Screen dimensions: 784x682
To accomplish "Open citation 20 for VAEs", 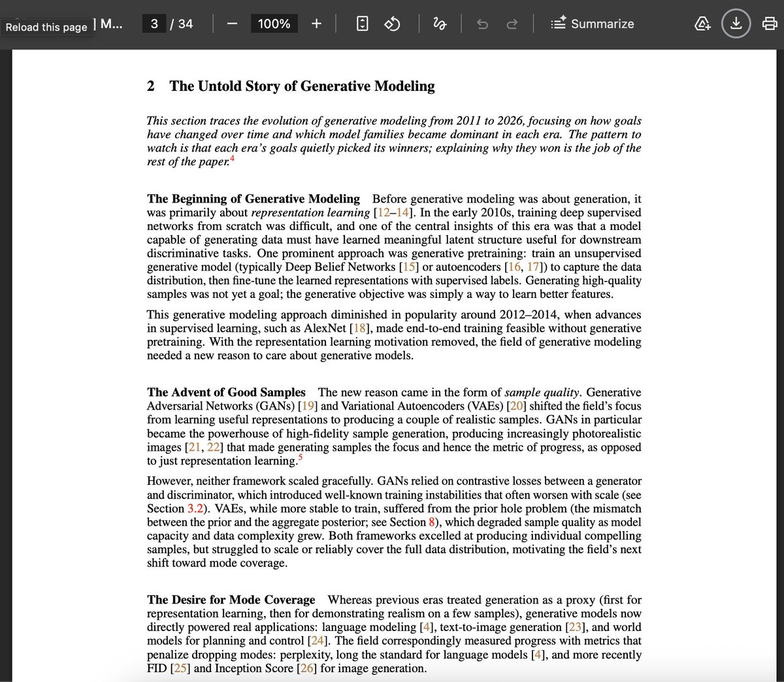I will pos(516,406).
